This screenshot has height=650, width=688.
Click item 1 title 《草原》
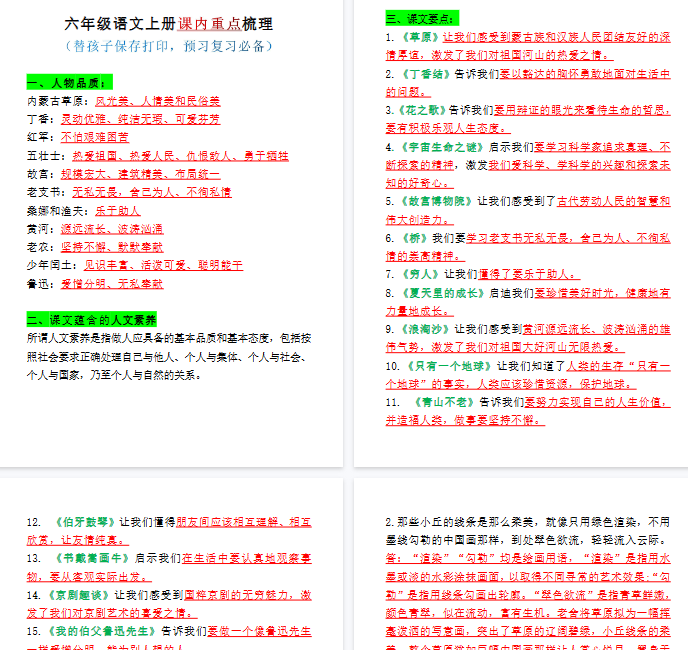tap(420, 37)
